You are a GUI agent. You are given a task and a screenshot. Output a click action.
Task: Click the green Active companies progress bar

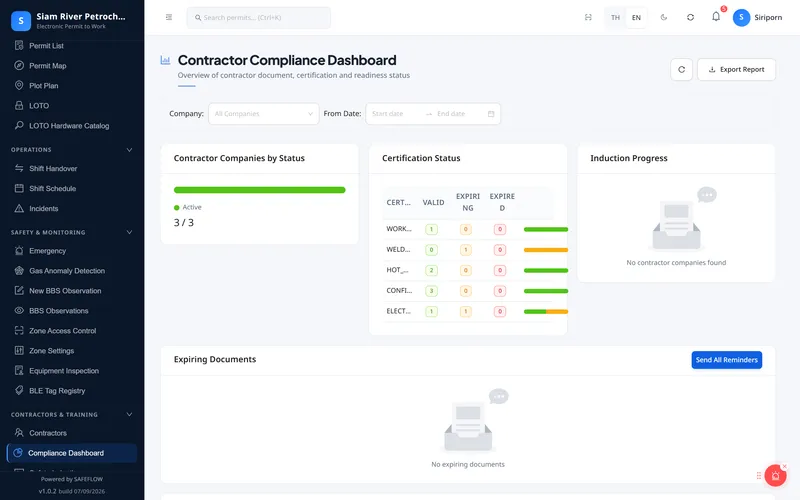tap(259, 190)
